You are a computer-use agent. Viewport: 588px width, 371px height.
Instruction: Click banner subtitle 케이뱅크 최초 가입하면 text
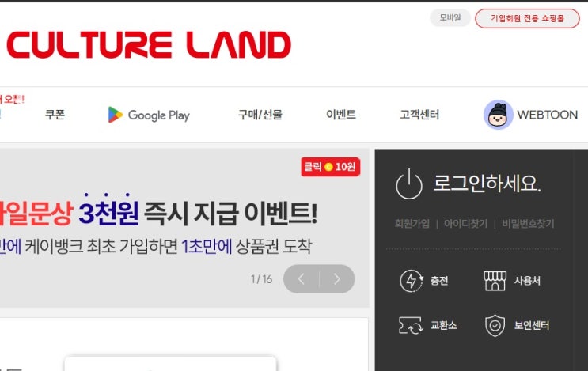101,247
